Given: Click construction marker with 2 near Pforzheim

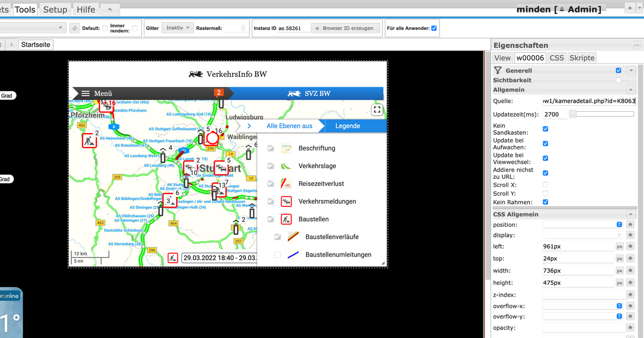Looking at the screenshot, I should point(89,141).
